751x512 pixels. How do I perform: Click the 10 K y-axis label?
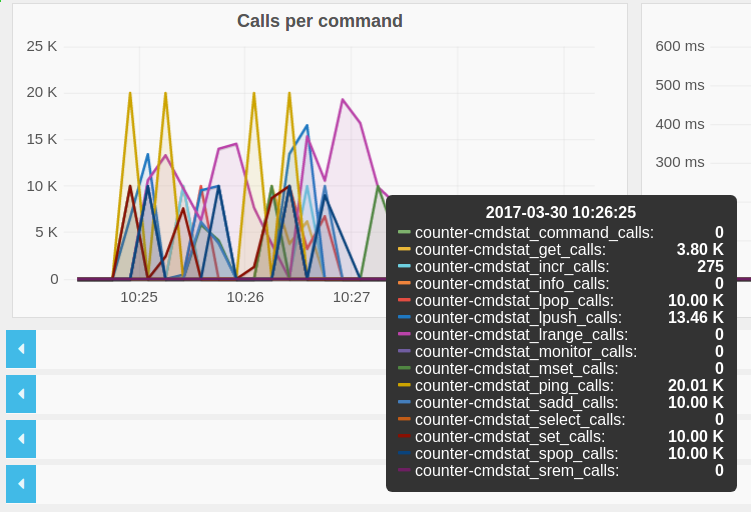coord(42,186)
